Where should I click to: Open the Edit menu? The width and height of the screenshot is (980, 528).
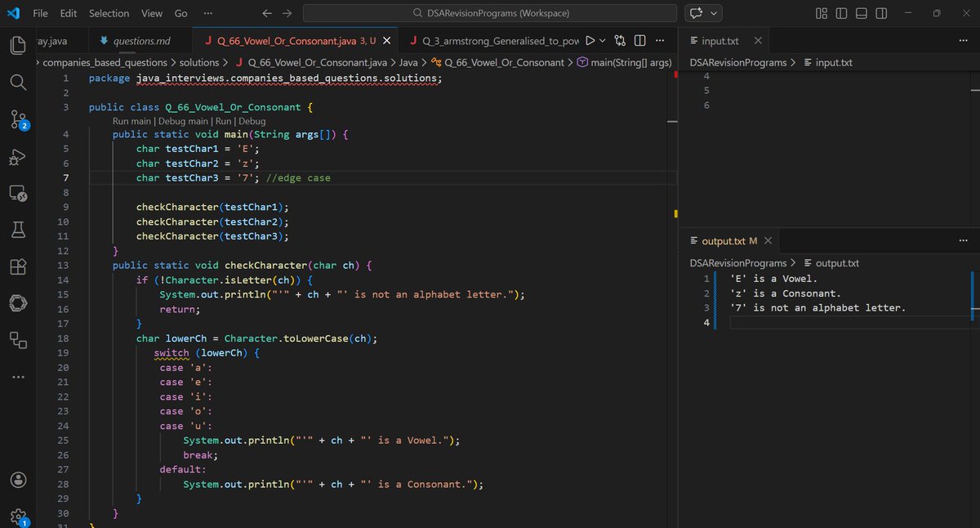(x=69, y=13)
